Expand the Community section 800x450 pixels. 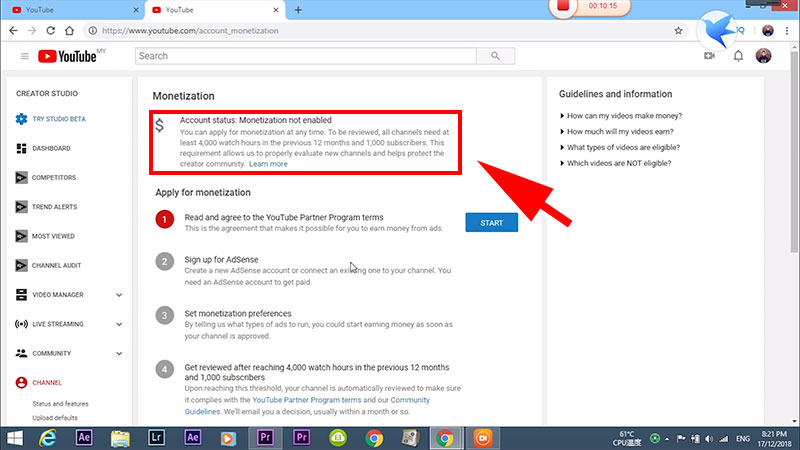point(119,353)
